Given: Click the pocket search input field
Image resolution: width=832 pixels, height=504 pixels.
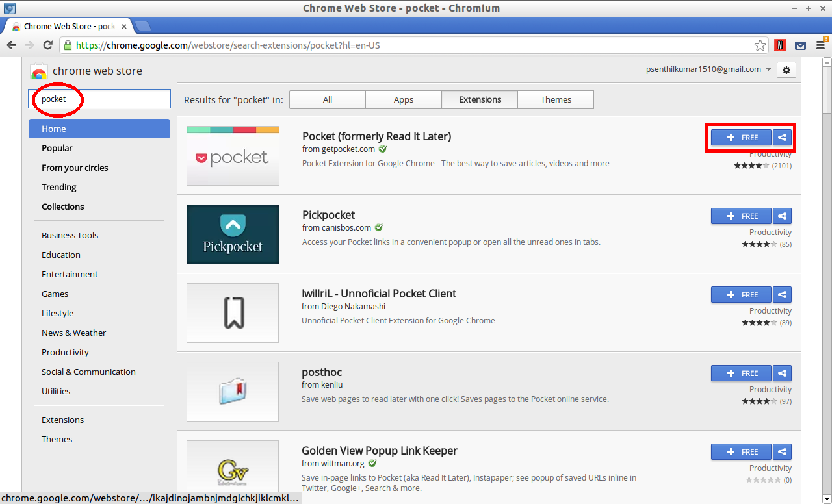Looking at the screenshot, I should click(x=99, y=99).
